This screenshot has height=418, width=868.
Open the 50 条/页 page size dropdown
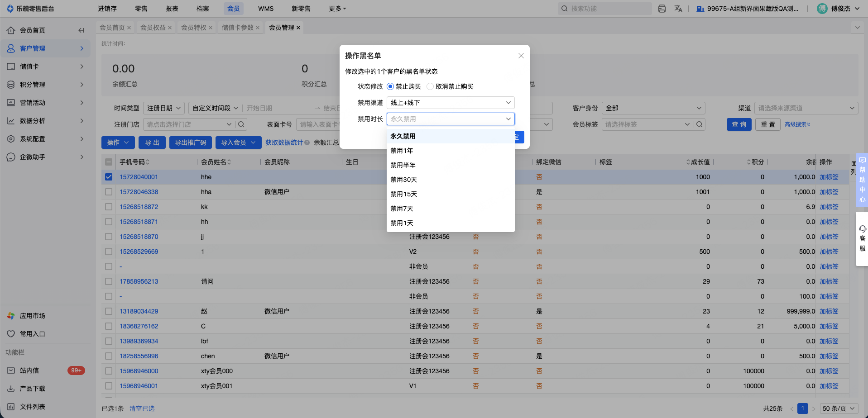pos(839,408)
